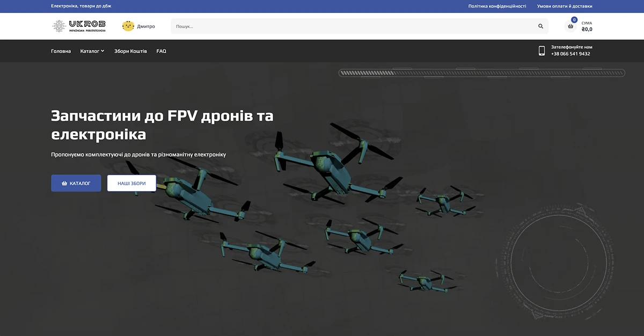This screenshot has width=644, height=336.
Task: Click the striped progress bar in hero
Action: [x=481, y=73]
